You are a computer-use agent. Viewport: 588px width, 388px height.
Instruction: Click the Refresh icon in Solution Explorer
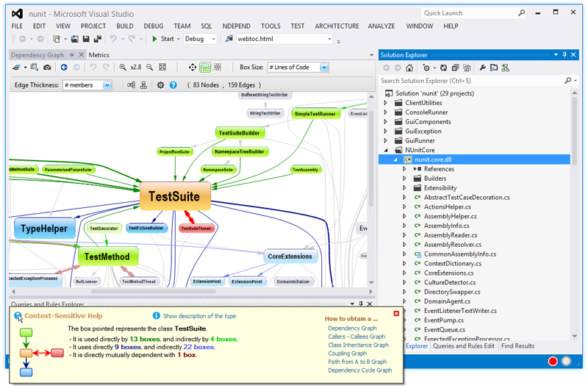click(444, 68)
